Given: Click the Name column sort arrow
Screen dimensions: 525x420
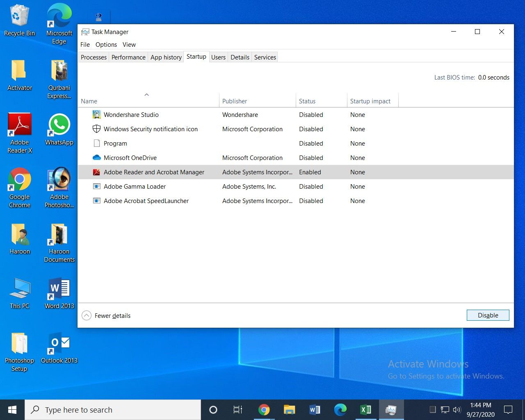Looking at the screenshot, I should 146,95.
